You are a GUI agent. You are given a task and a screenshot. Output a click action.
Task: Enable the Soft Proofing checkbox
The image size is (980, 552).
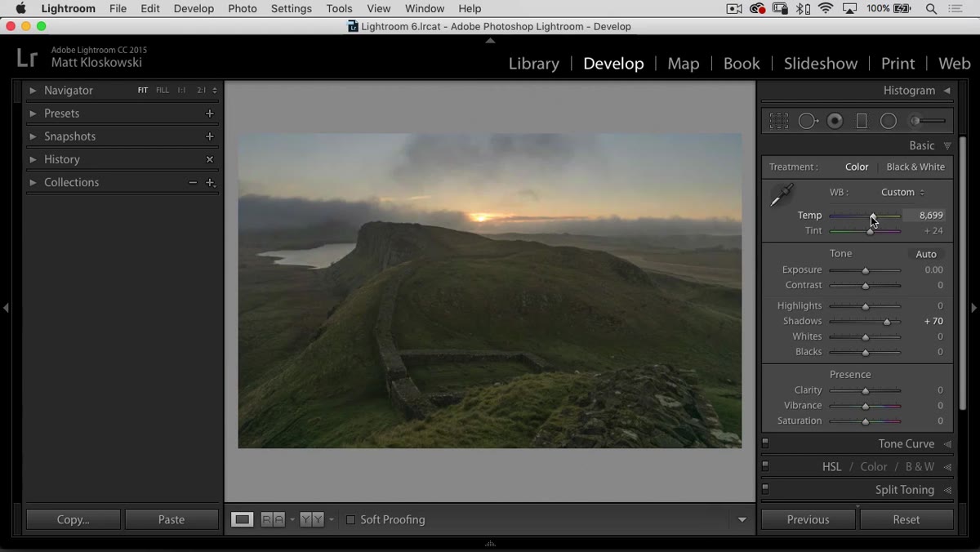(x=350, y=519)
